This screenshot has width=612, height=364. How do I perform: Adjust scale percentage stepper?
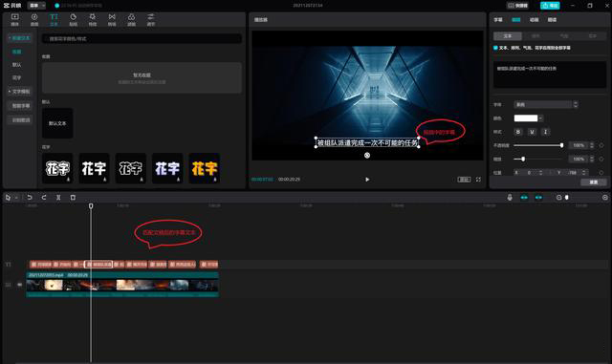592,159
